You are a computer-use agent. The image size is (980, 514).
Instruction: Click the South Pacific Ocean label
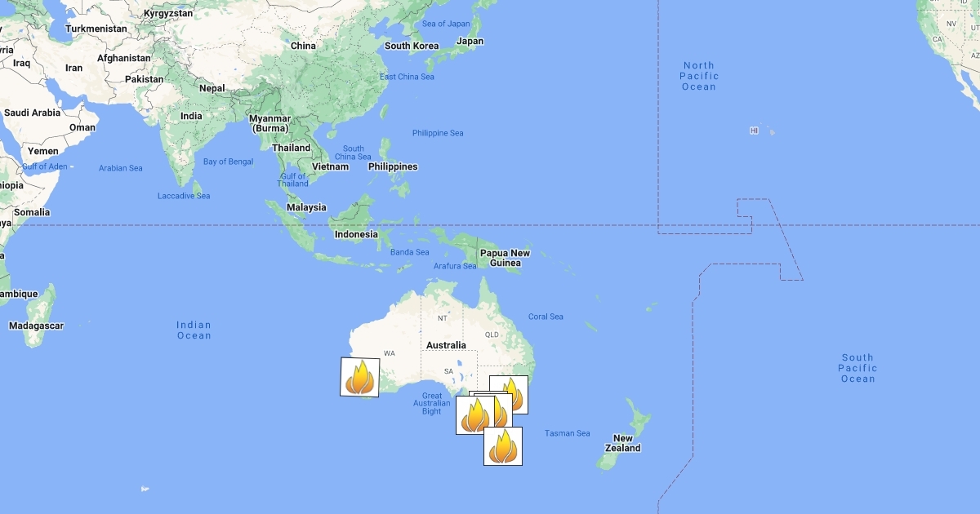tap(858, 368)
